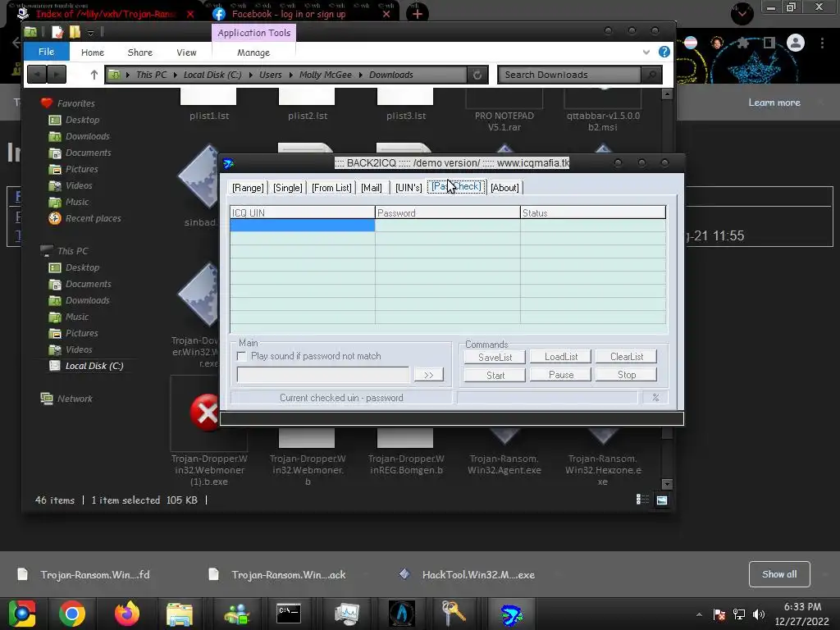
Task: Open Chrome profile avatar icon
Action: pos(796,43)
